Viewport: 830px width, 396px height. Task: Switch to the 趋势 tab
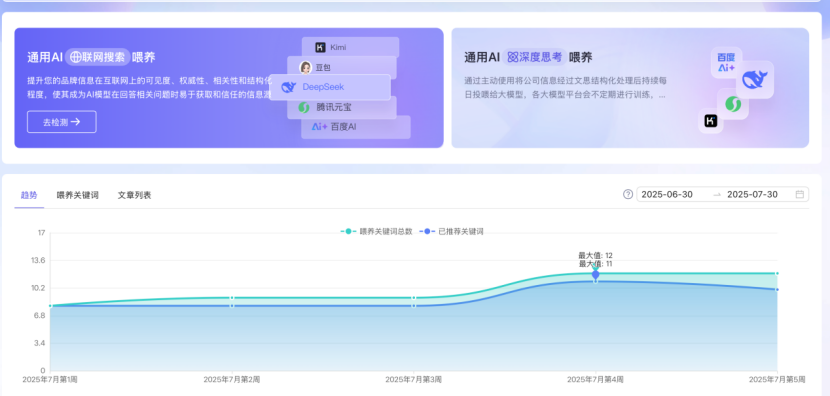pos(29,195)
